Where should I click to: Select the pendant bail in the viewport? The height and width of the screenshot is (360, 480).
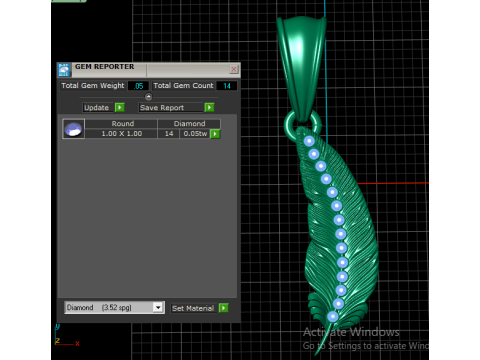302,67
